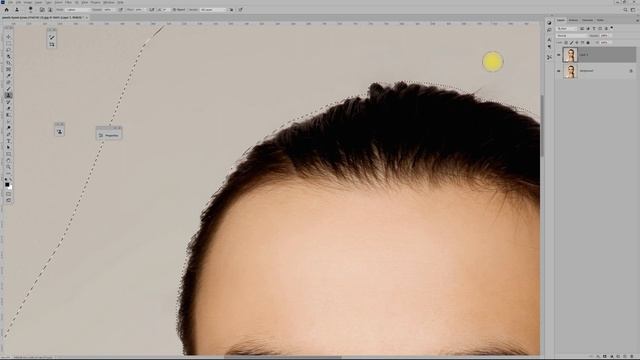
Task: Select Background layer thumbnail
Action: point(570,71)
